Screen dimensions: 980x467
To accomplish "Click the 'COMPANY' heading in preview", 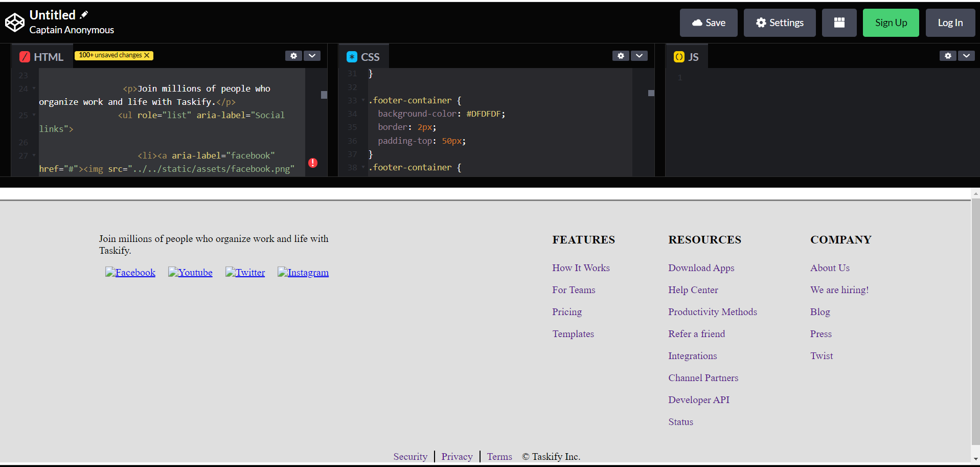I will (840, 239).
